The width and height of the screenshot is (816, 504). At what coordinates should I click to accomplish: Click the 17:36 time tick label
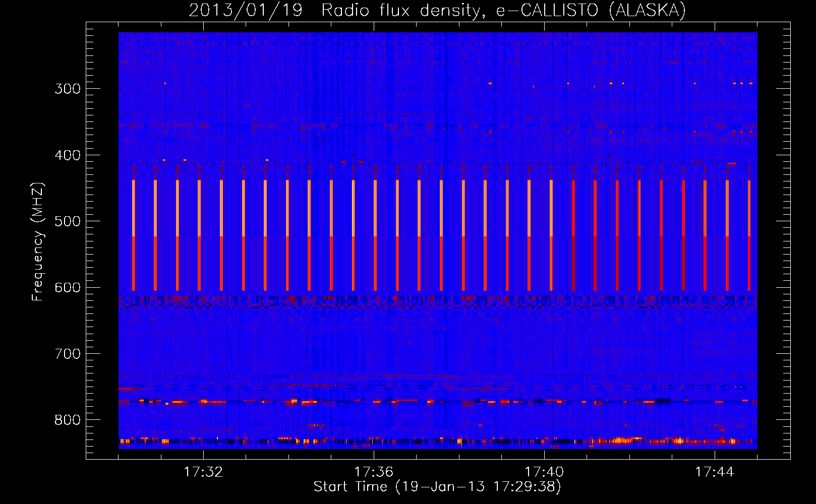374,472
